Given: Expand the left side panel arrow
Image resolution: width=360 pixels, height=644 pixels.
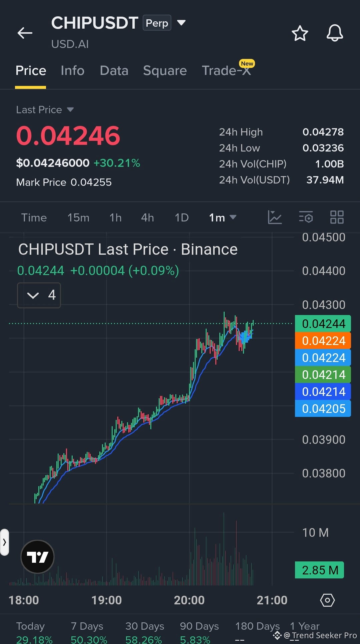Looking at the screenshot, I should tap(4, 542).
